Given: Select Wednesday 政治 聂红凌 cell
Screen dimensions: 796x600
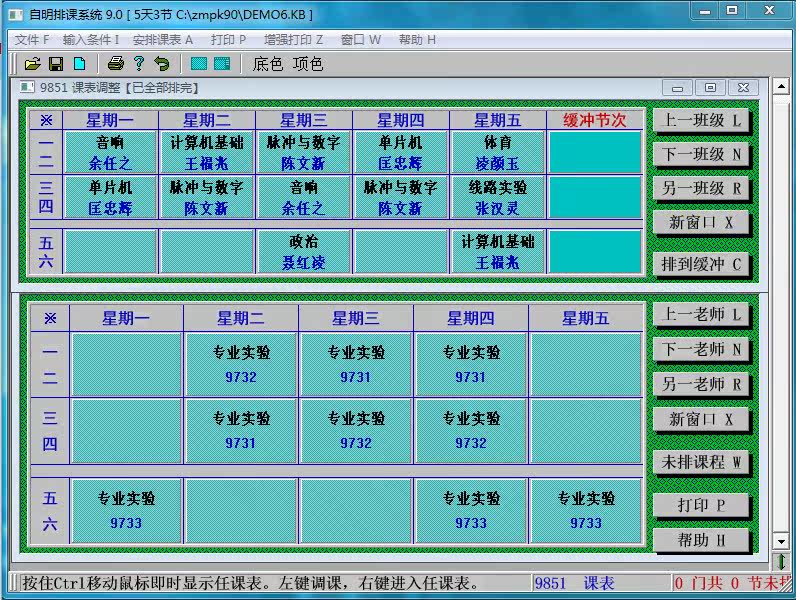Looking at the screenshot, I should coord(304,252).
